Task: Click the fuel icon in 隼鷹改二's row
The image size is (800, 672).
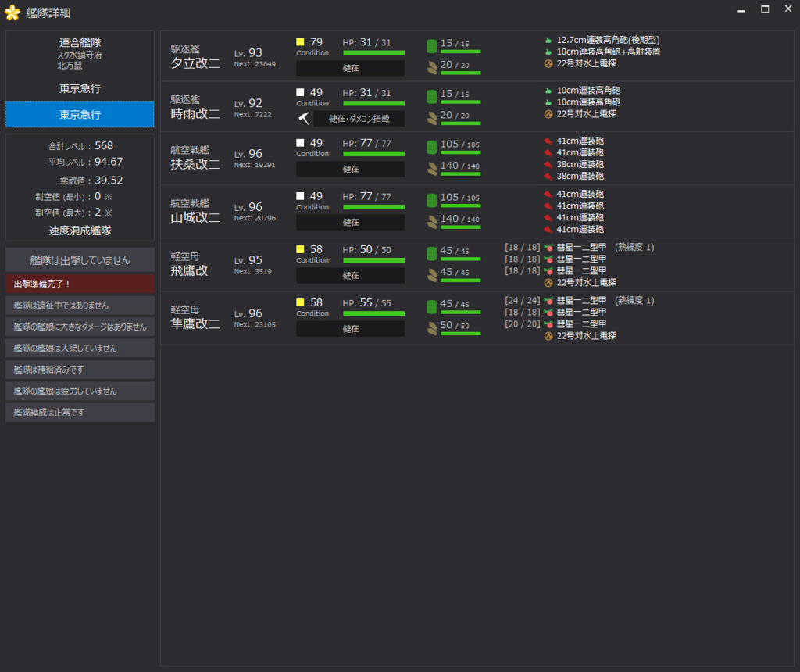Action: pyautogui.click(x=431, y=306)
